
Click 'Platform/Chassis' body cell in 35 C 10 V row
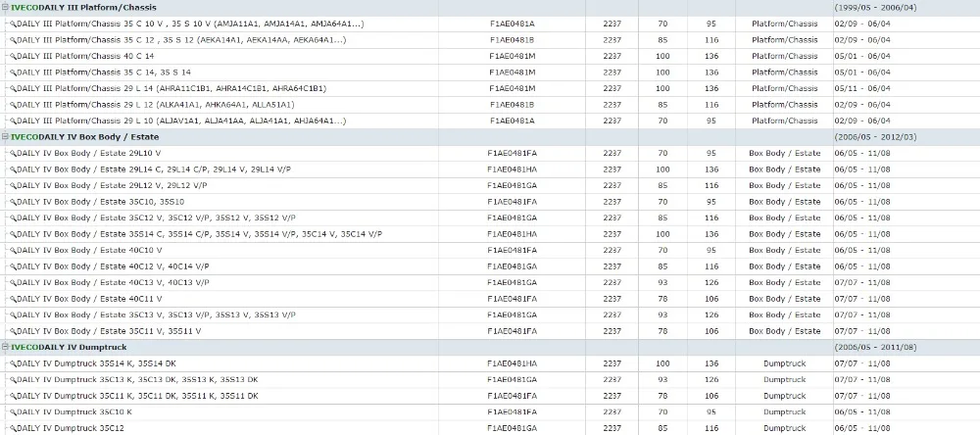784,24
